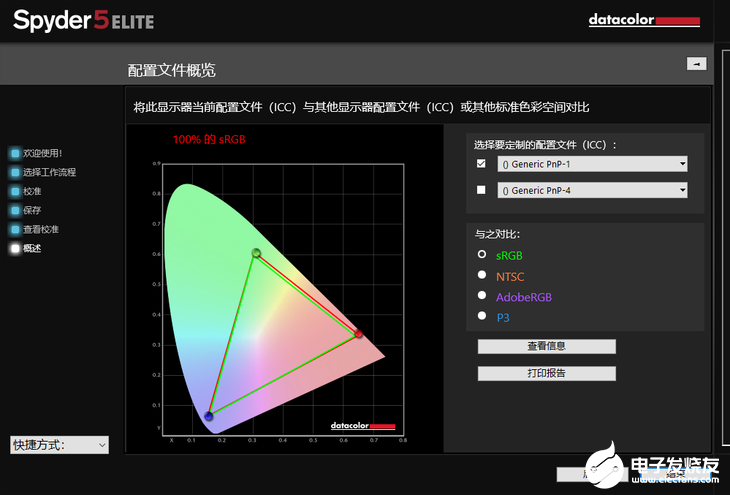Select the AdobeRGB comparison radio button
The height and width of the screenshot is (495, 730).
(482, 295)
